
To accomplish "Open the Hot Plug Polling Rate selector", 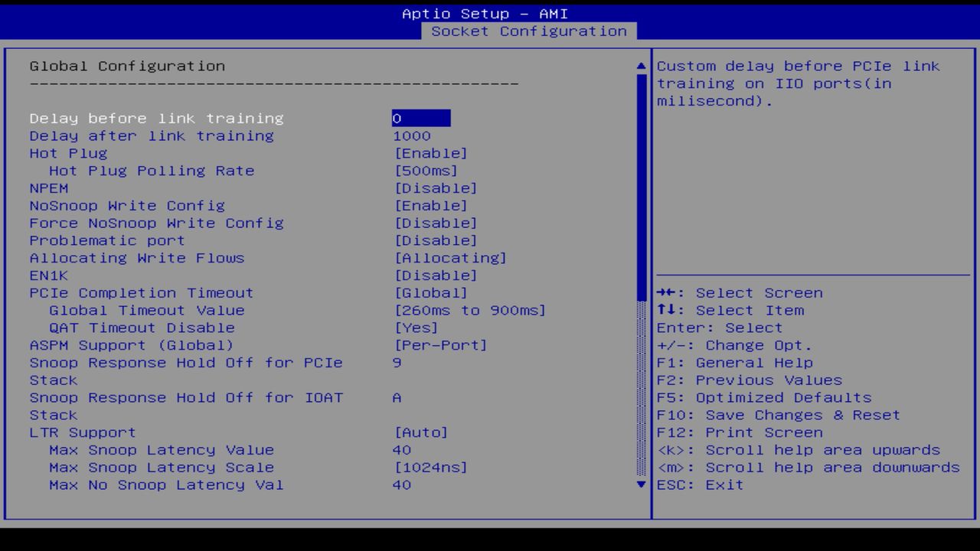I will click(x=426, y=170).
